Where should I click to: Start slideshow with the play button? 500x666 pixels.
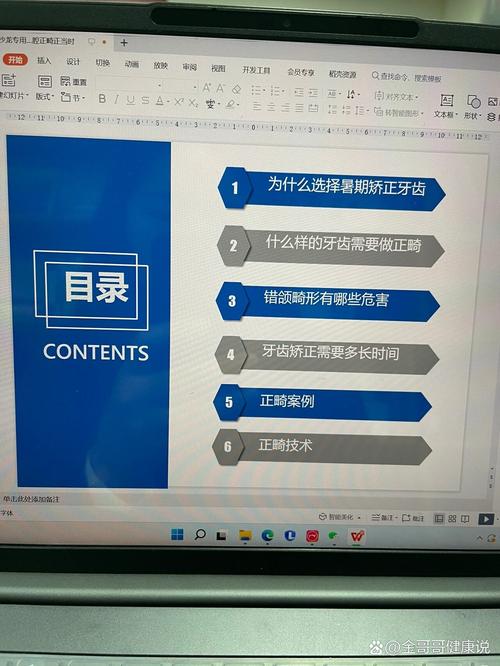486,519
